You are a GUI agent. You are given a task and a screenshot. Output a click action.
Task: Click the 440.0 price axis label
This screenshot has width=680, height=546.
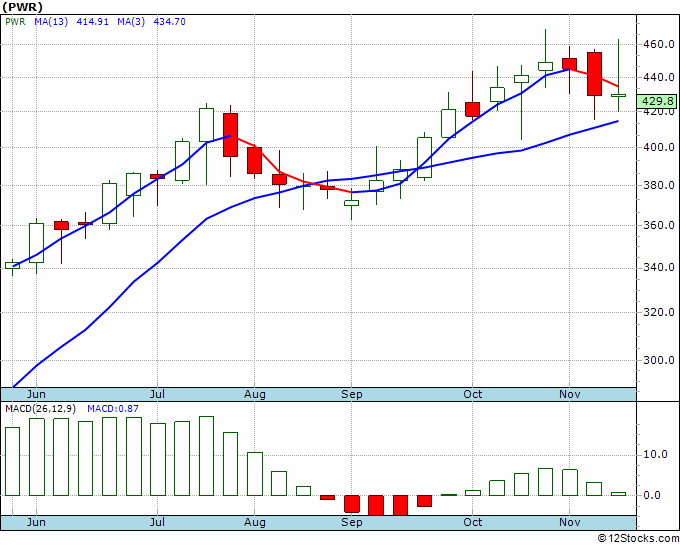(658, 78)
